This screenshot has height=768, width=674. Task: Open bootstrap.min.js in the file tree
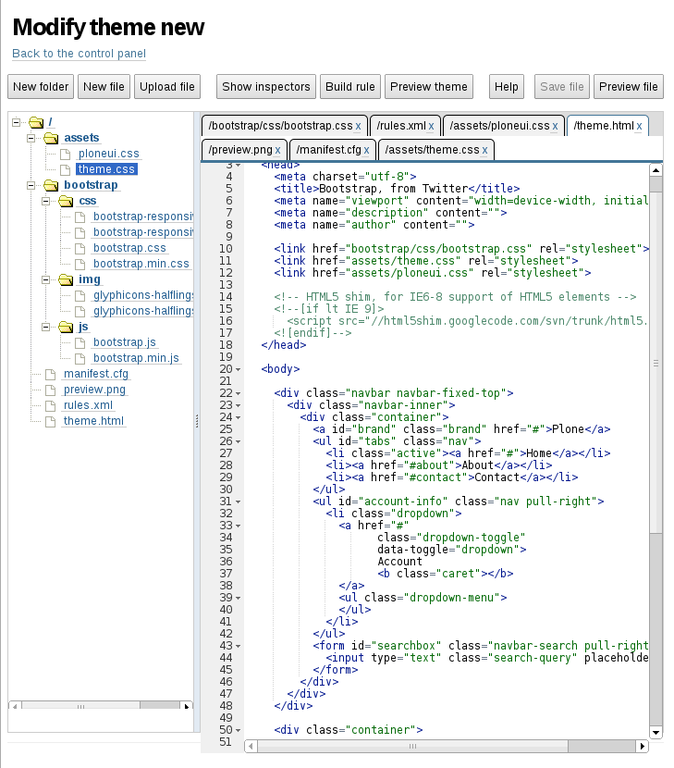tap(136, 359)
